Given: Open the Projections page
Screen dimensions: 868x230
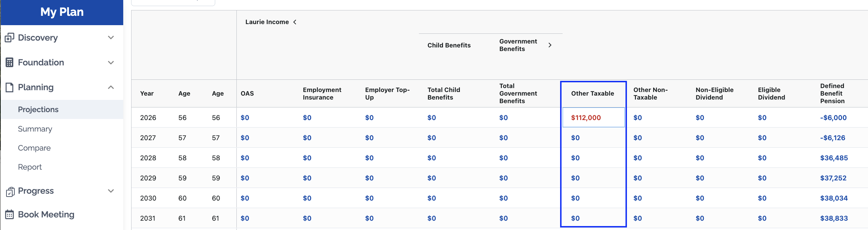Looking at the screenshot, I should point(38,110).
